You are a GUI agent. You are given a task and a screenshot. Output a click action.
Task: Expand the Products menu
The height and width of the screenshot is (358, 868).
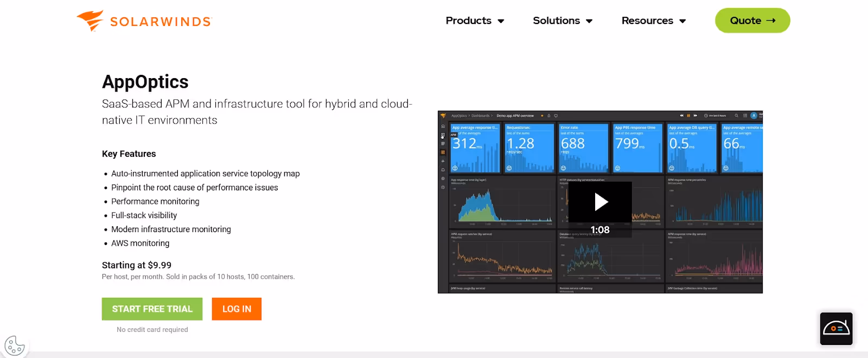(x=475, y=21)
